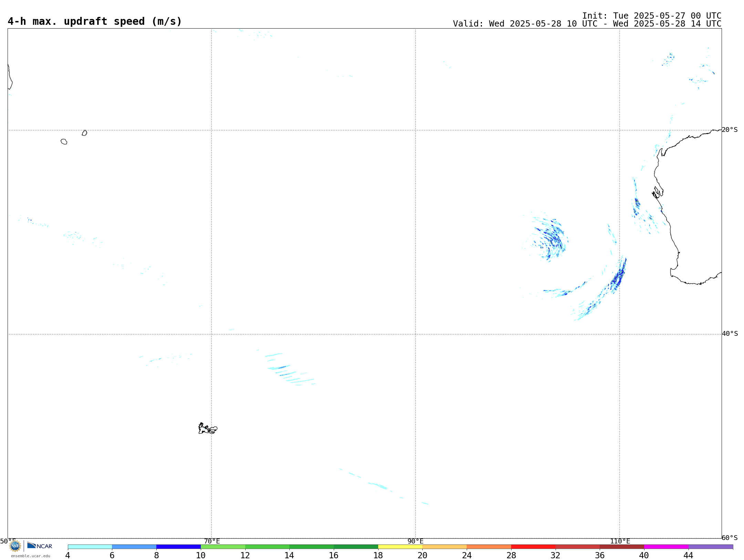Click the NCAR logo

pos(40,546)
